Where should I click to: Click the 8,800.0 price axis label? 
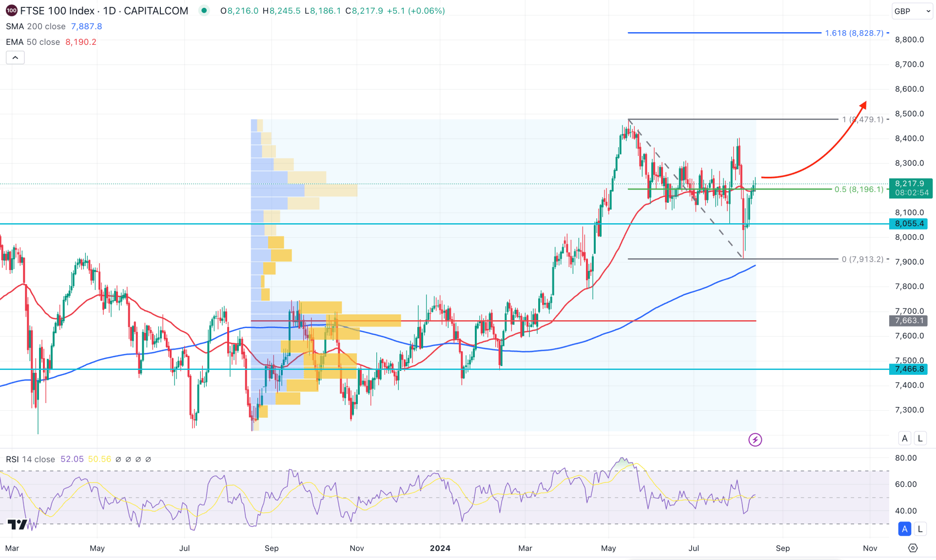pos(909,39)
